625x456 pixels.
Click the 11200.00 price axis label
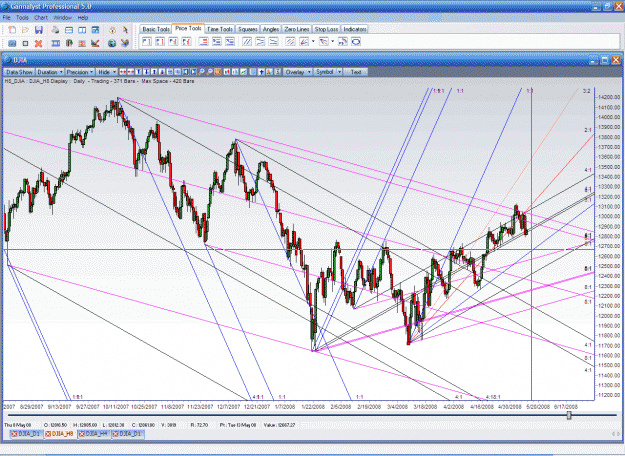tap(609, 395)
